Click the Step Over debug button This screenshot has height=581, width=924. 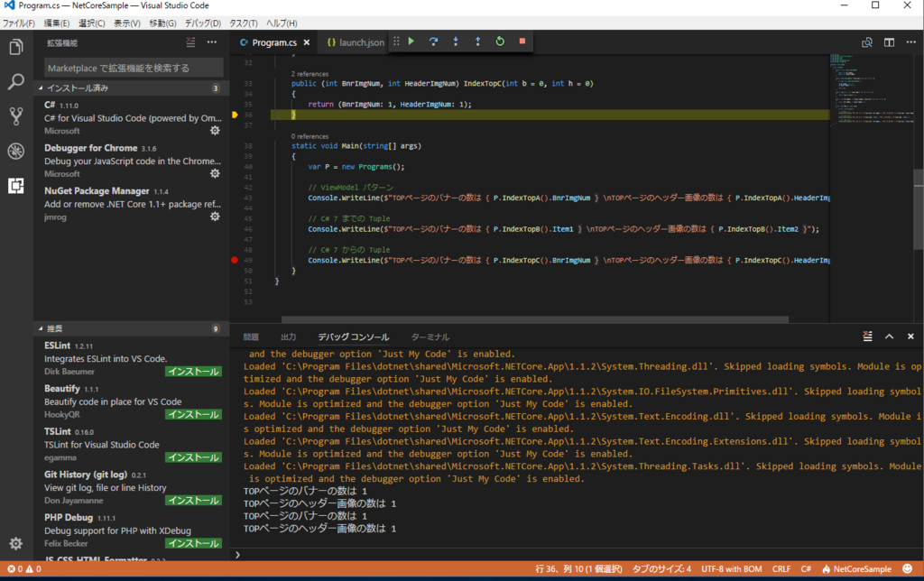pyautogui.click(x=433, y=41)
